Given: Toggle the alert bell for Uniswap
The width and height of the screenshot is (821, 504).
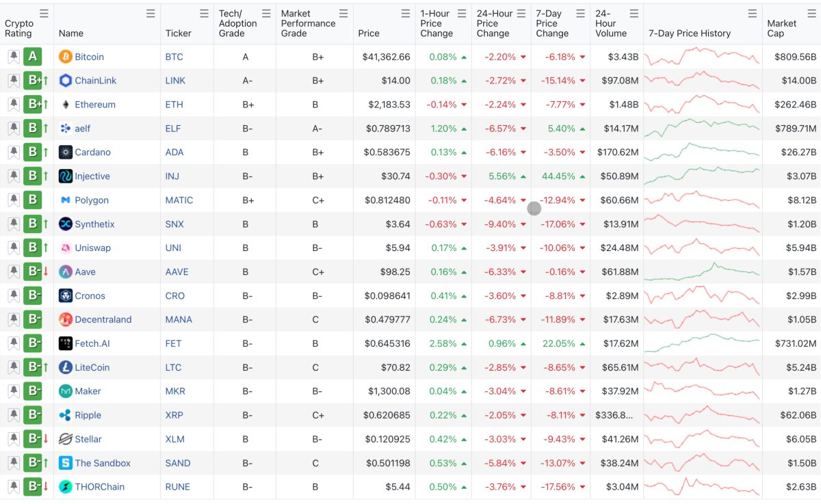Looking at the screenshot, I should (x=14, y=248).
